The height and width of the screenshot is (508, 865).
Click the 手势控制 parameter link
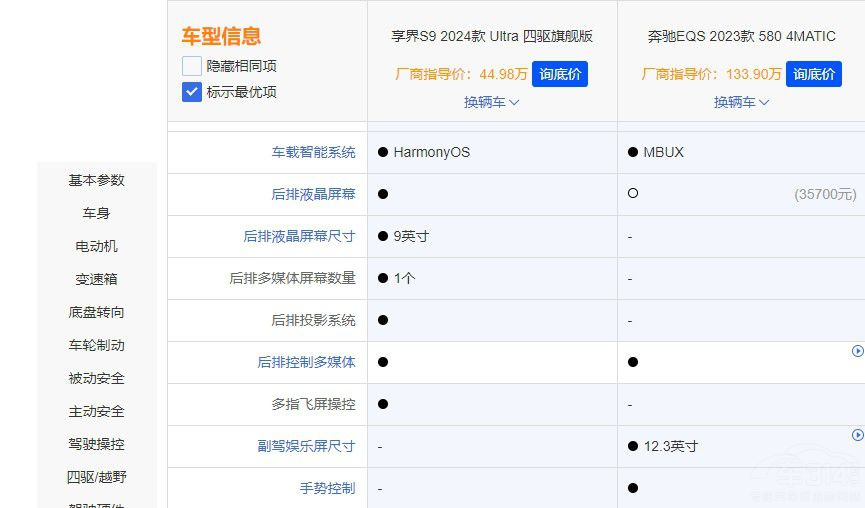(327, 488)
